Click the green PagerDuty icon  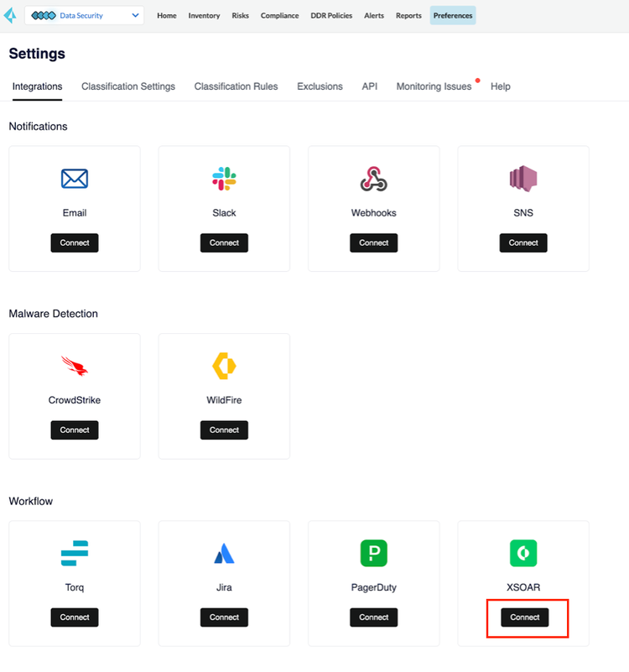374,553
